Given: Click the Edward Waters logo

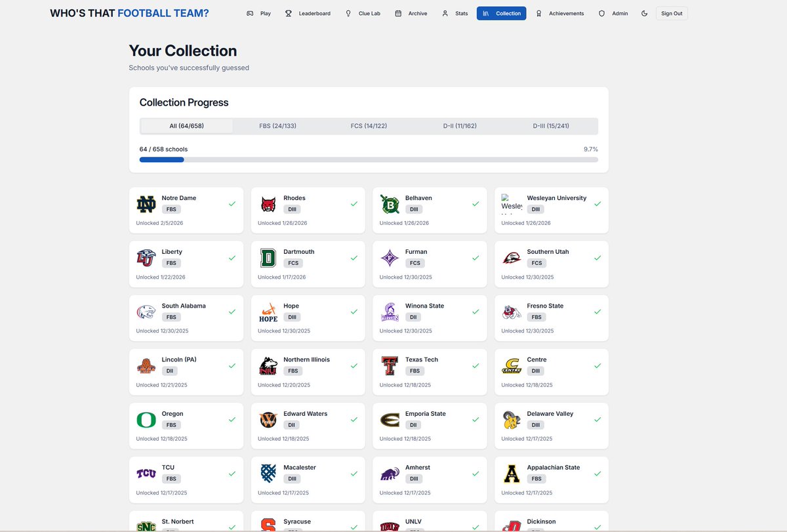Looking at the screenshot, I should tap(268, 420).
